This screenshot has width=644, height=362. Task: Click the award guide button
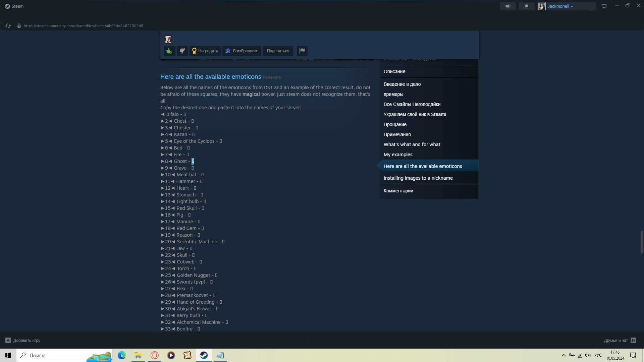(205, 51)
